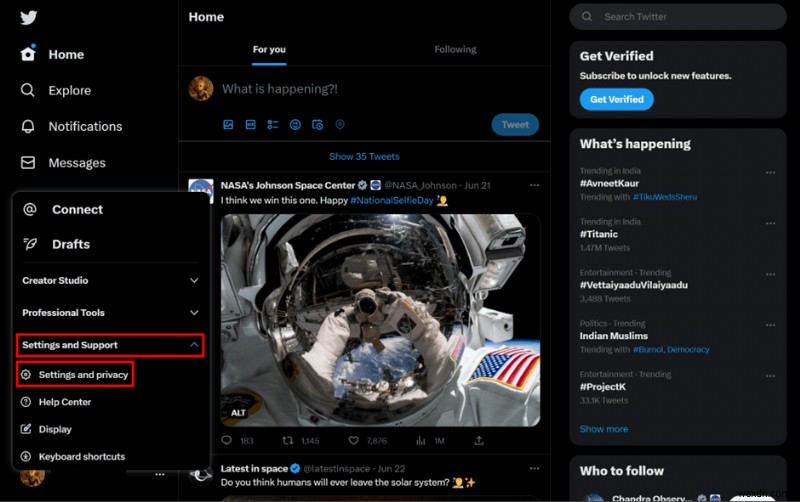Open more options on Latest in space tweet
Image resolution: width=800 pixels, height=502 pixels.
534,468
